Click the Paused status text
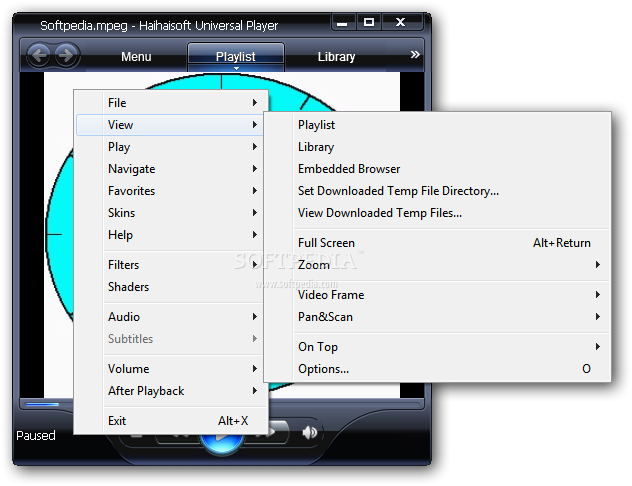 (x=36, y=436)
